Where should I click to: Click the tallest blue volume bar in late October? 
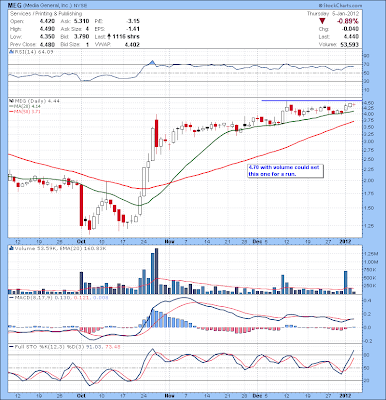[157, 271]
